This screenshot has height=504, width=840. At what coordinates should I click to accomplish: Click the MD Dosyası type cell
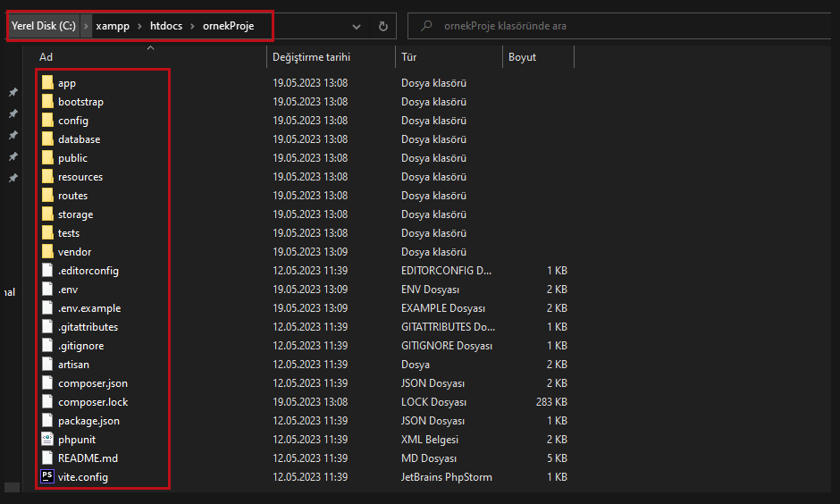pyautogui.click(x=429, y=458)
